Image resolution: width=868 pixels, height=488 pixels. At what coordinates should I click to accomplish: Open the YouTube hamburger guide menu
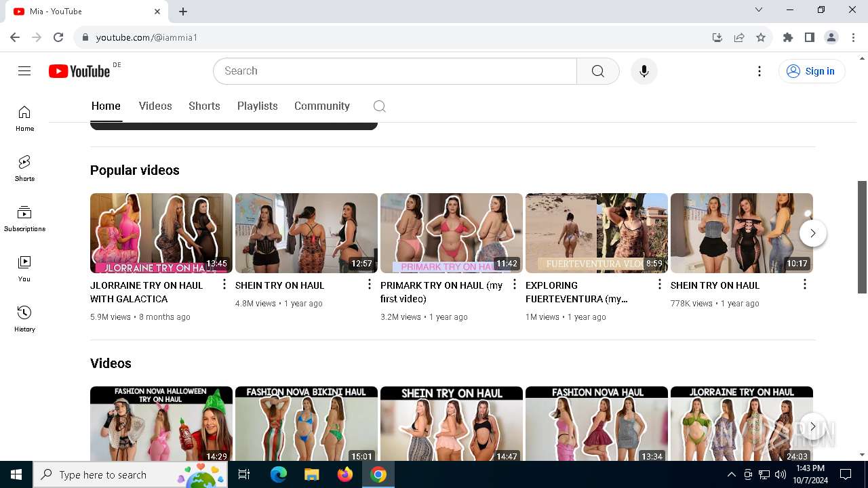coord(24,71)
